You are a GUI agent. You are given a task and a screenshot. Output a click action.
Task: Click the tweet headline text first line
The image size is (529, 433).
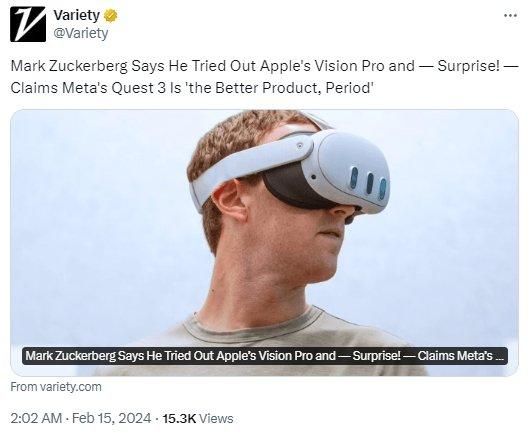coord(264,66)
